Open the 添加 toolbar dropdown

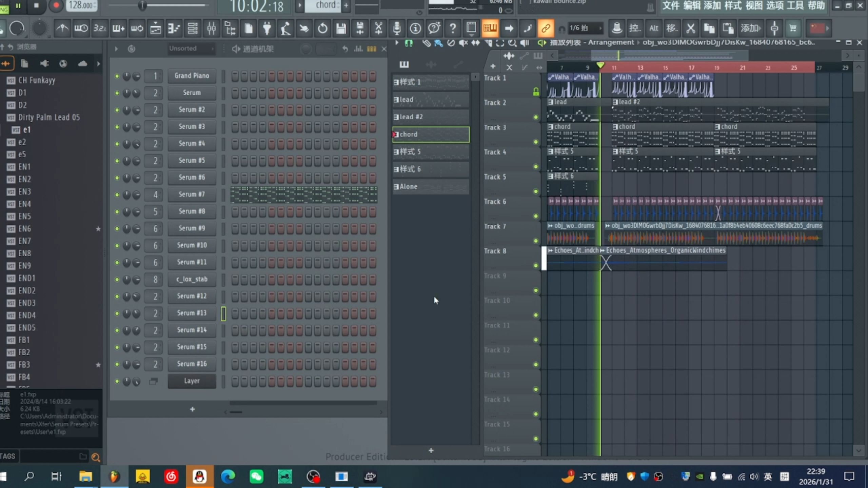tap(750, 28)
